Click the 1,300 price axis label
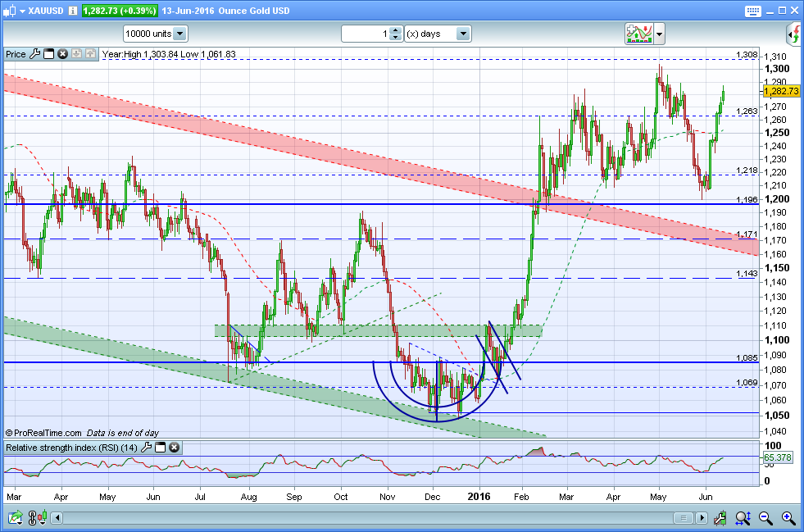 pyautogui.click(x=777, y=69)
